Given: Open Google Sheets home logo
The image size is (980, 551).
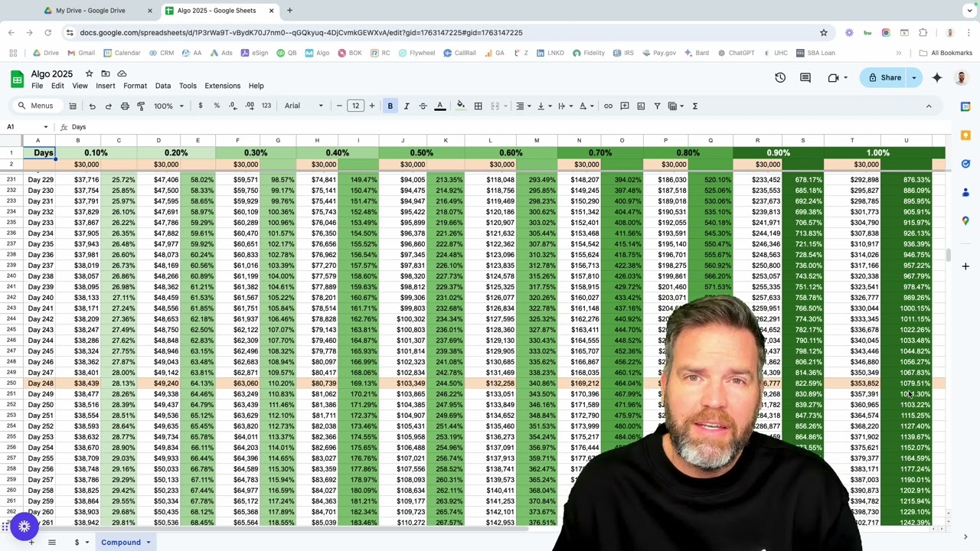Looking at the screenshot, I should click(17, 79).
